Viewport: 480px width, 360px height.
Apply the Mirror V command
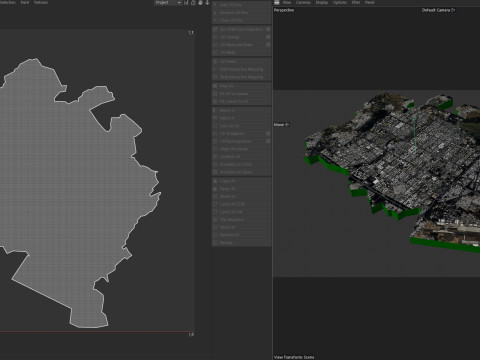coord(241,118)
